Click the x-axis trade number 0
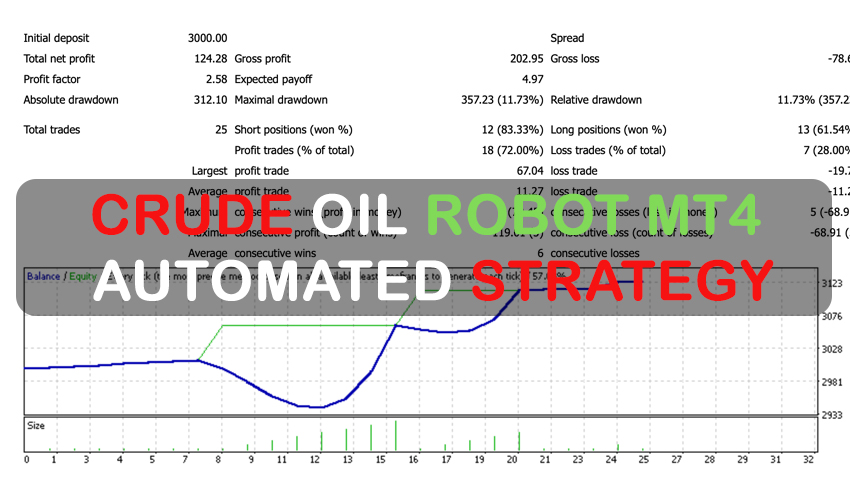850x500 pixels. 27,460
